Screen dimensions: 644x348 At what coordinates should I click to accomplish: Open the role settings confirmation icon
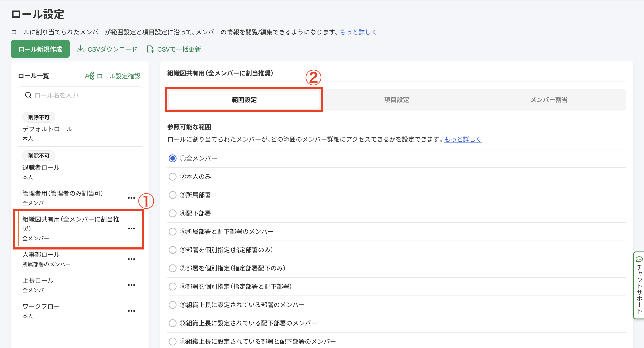click(x=89, y=76)
